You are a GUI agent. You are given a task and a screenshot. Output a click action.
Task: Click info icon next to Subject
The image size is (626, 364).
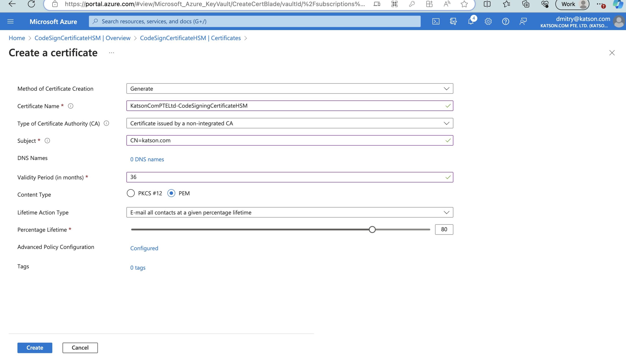coord(47,141)
